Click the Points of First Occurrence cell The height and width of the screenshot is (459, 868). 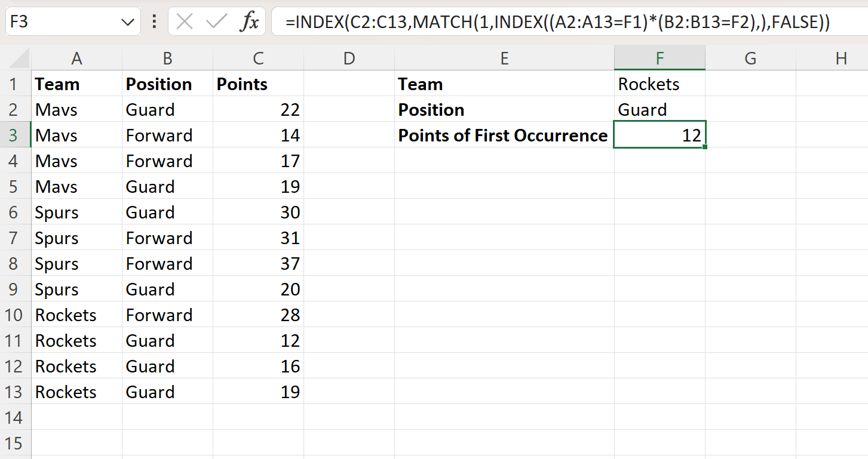pyautogui.click(x=504, y=135)
